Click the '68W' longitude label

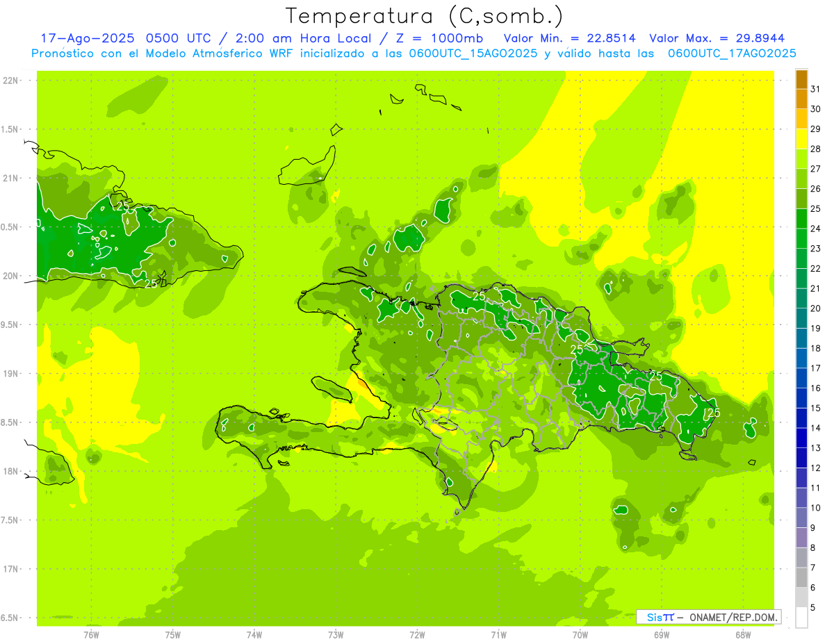click(x=743, y=635)
